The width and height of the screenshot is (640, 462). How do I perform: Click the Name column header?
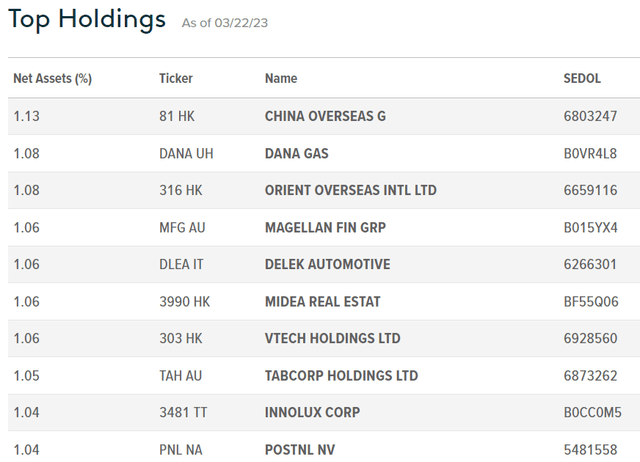point(281,78)
